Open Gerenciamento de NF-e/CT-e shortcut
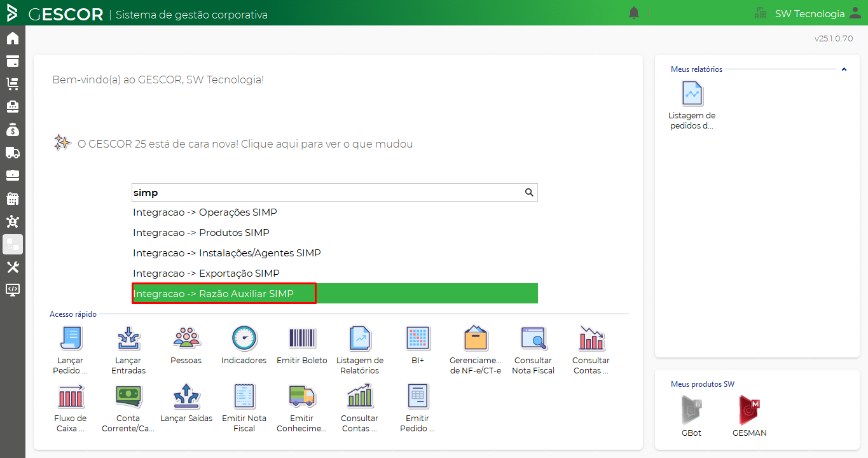 (476, 350)
